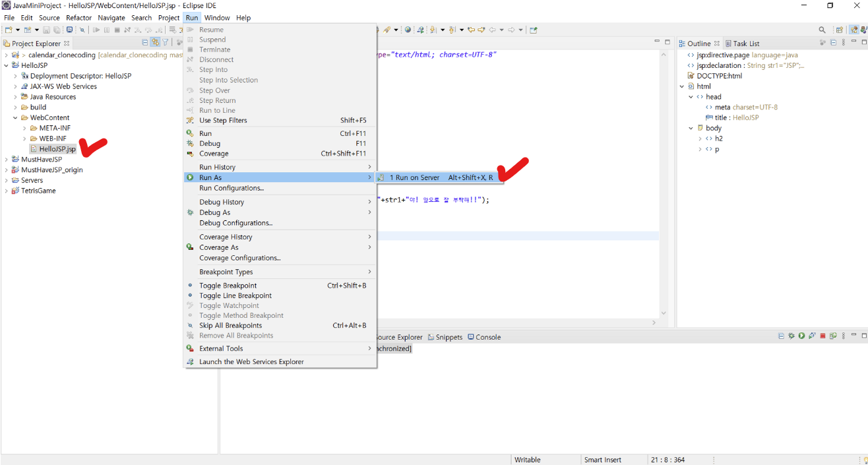Start the server with green play icon
This screenshot has height=465, width=868.
point(801,336)
